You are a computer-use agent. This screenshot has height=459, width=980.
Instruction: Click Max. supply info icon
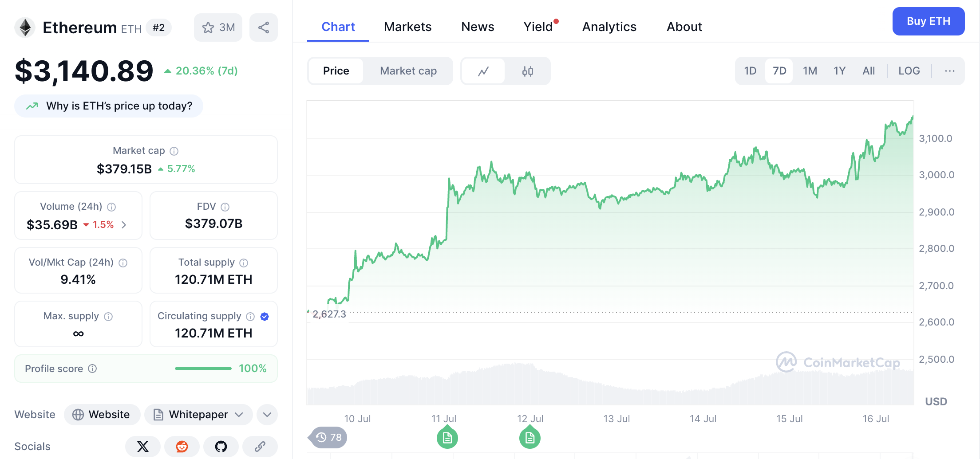pos(108,317)
